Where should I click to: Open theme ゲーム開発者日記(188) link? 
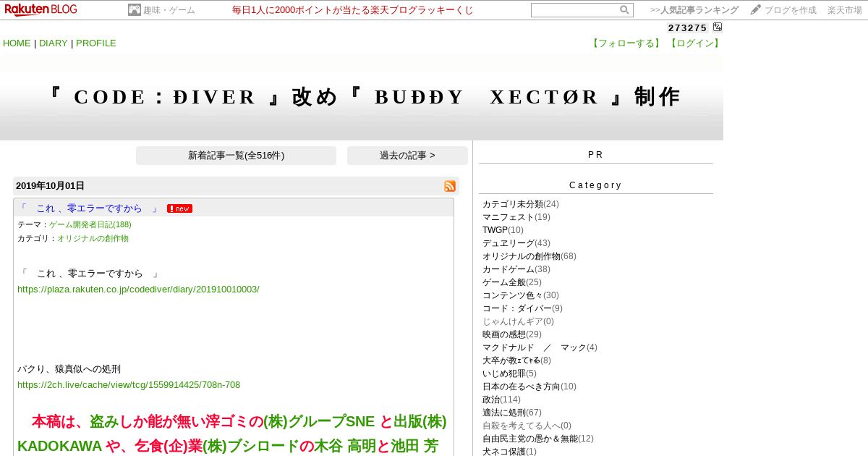coord(90,224)
